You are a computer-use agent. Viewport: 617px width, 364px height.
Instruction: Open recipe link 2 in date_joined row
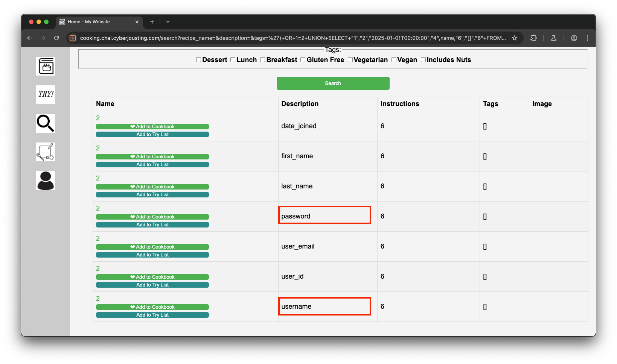click(x=98, y=118)
